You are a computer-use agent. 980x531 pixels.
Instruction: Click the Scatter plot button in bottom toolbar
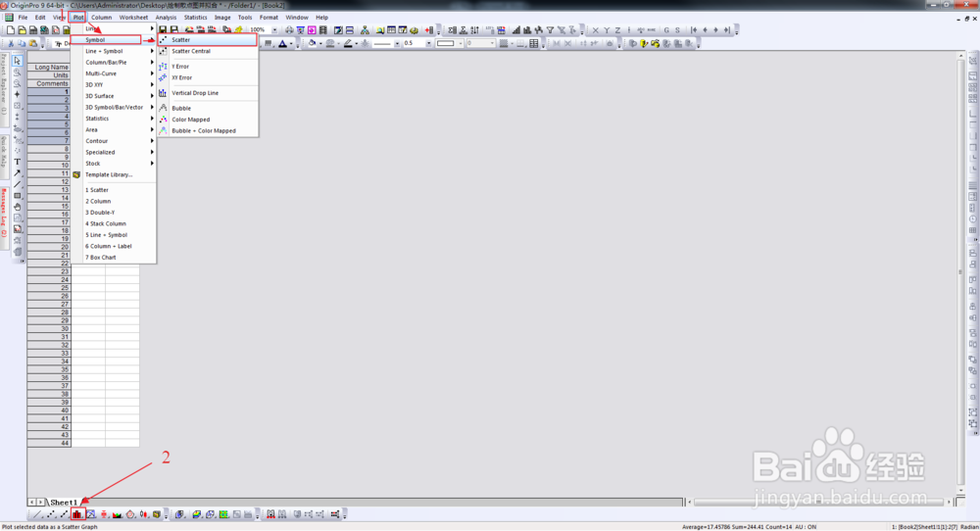click(51, 514)
